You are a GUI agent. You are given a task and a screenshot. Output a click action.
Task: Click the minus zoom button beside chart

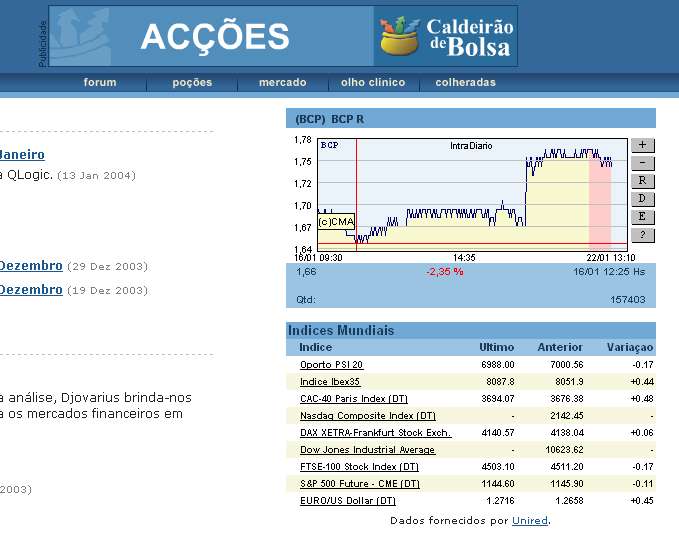(643, 163)
